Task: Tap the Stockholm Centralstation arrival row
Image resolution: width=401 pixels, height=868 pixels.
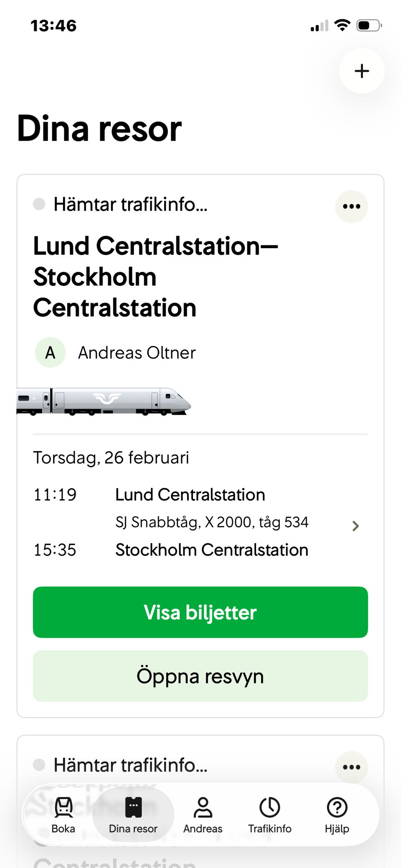Action: click(212, 550)
